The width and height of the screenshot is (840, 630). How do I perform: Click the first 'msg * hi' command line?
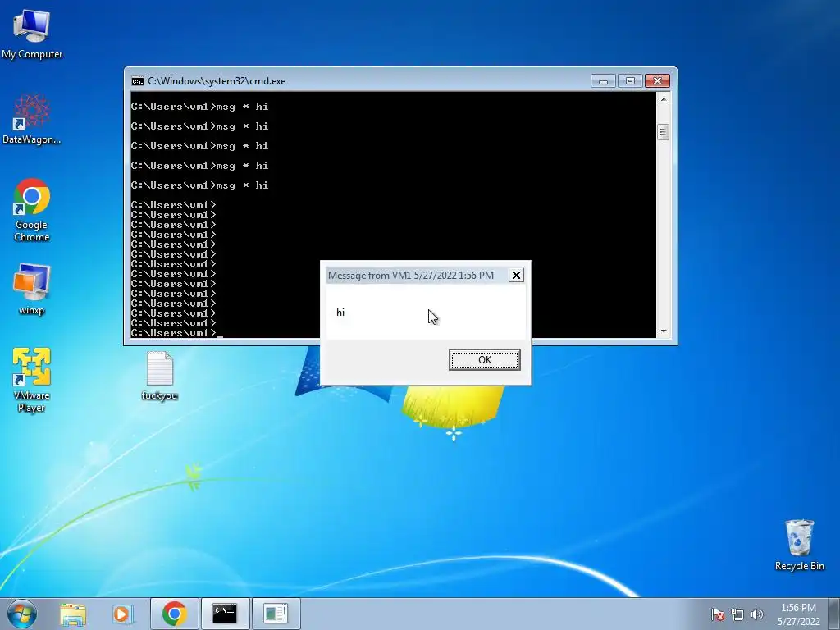(x=200, y=107)
